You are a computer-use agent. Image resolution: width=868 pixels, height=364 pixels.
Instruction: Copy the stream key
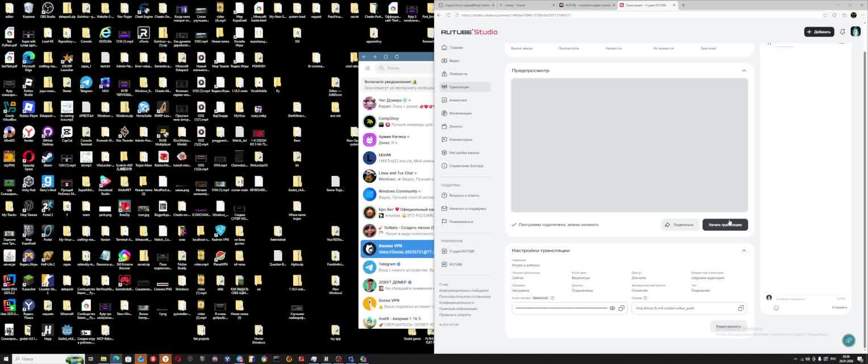pyautogui.click(x=621, y=308)
